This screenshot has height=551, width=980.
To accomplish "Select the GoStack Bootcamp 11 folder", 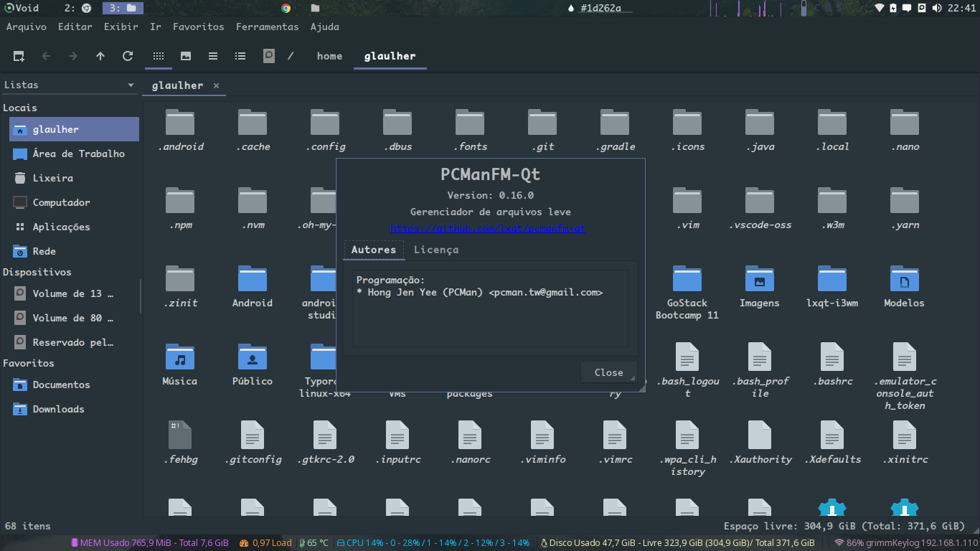I will [687, 293].
